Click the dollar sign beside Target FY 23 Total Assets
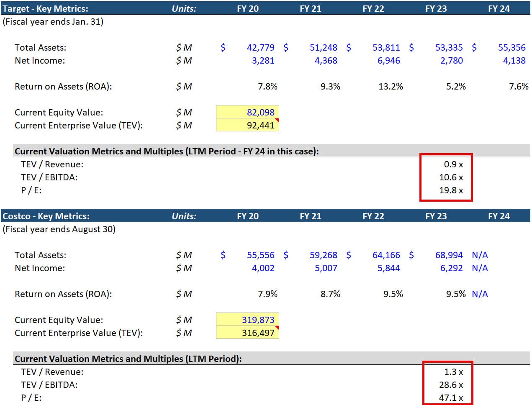 (411, 47)
